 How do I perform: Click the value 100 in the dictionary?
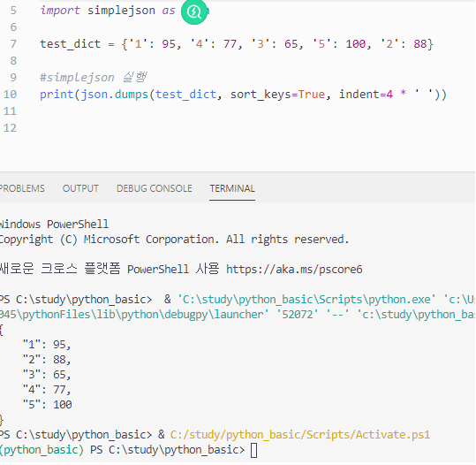(x=356, y=44)
